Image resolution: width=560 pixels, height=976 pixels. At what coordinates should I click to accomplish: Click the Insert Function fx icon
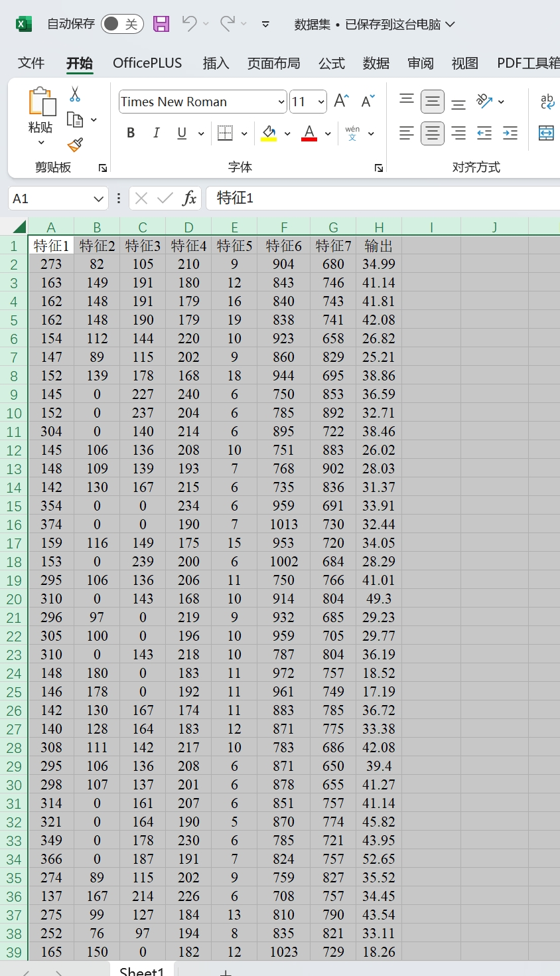click(x=190, y=198)
